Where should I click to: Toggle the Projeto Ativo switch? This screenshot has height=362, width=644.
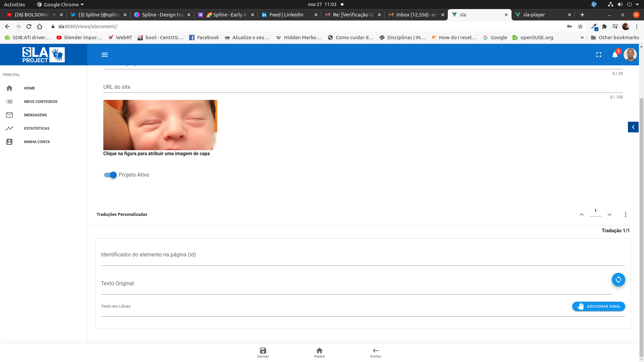tap(110, 175)
